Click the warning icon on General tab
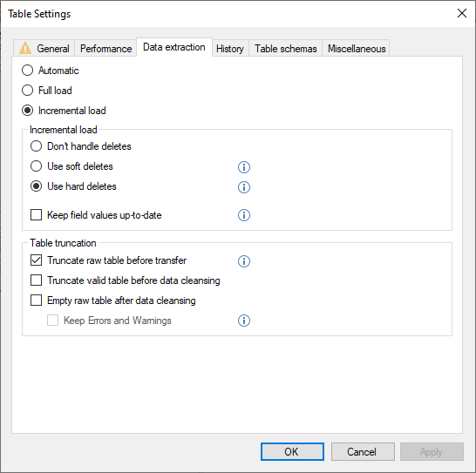The image size is (476, 473). 25,48
